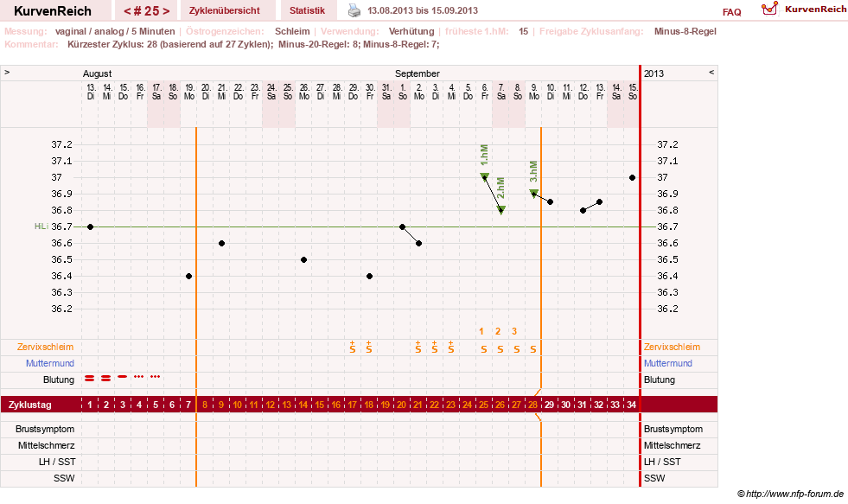This screenshot has width=848, height=504.
Task: Click the 2.hM green triangle marker
Action: 501,210
